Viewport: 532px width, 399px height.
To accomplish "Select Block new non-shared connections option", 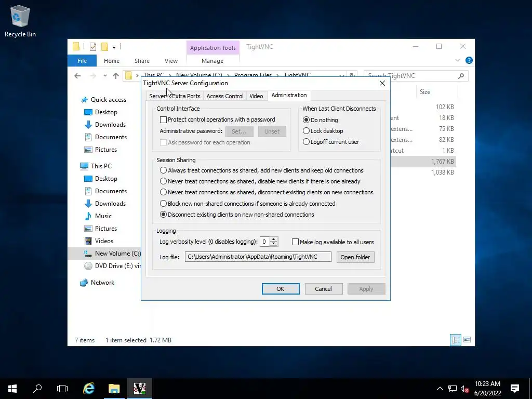I will (163, 203).
